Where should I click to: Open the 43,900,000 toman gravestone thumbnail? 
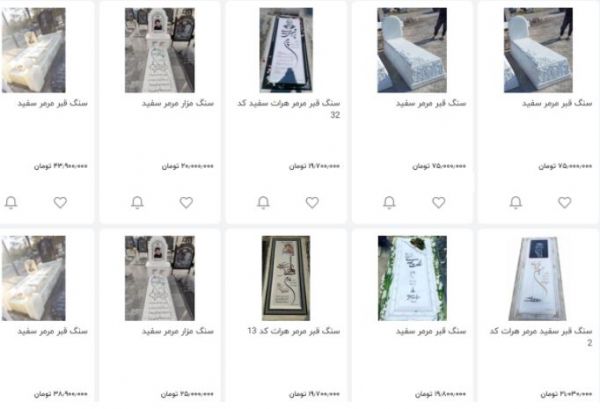(x=33, y=50)
